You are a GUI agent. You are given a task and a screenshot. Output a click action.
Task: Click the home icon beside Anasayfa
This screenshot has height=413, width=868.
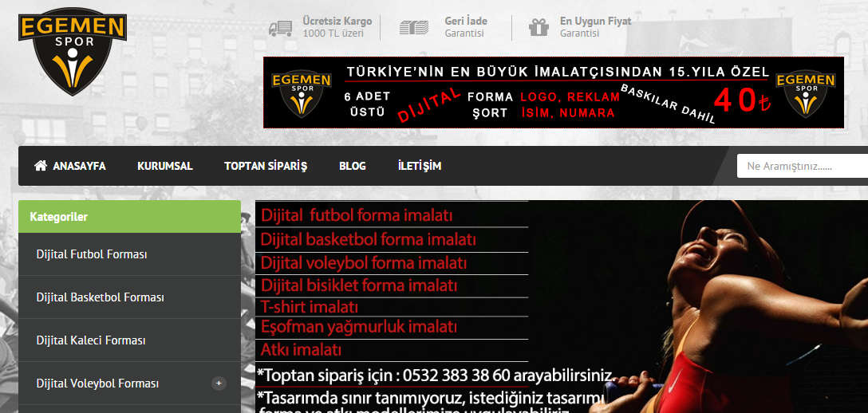click(x=41, y=165)
